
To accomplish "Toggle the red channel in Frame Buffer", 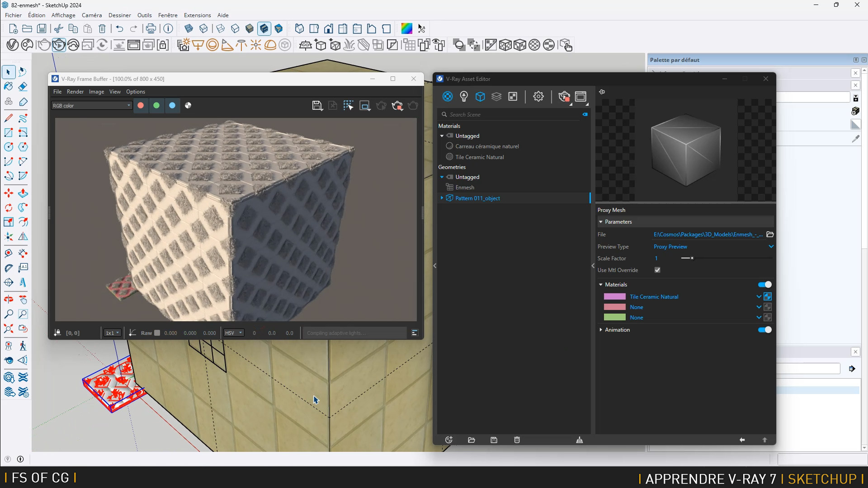I will pos(141,105).
